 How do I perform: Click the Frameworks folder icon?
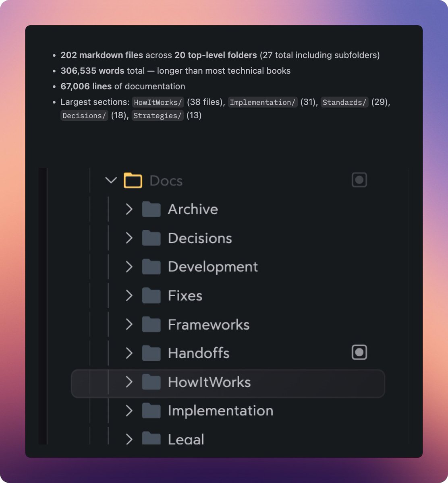click(x=151, y=324)
